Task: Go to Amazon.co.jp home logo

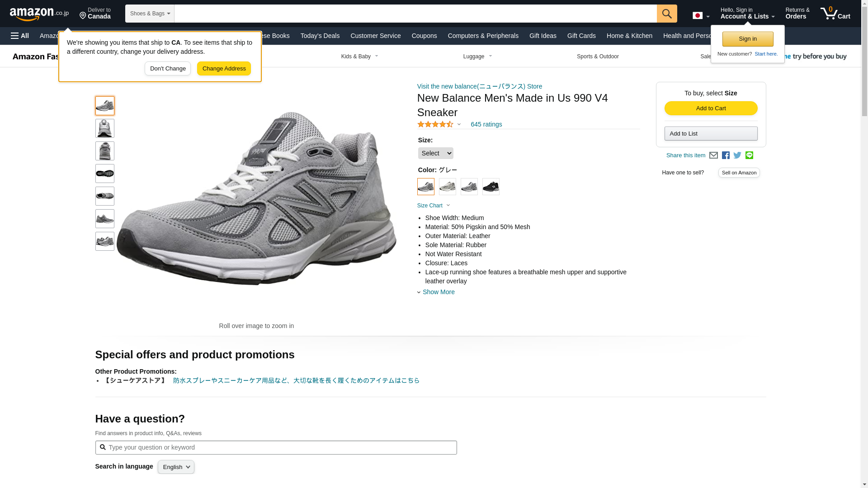Action: coord(39,14)
